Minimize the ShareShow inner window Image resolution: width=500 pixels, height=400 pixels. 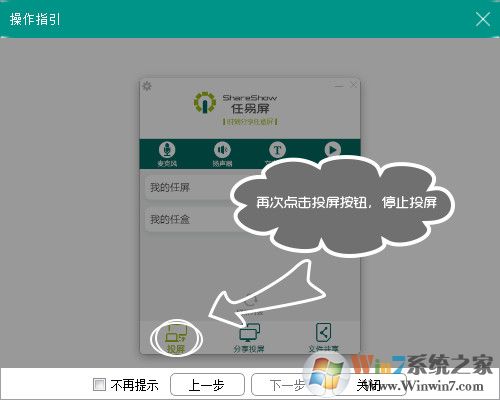tap(339, 86)
